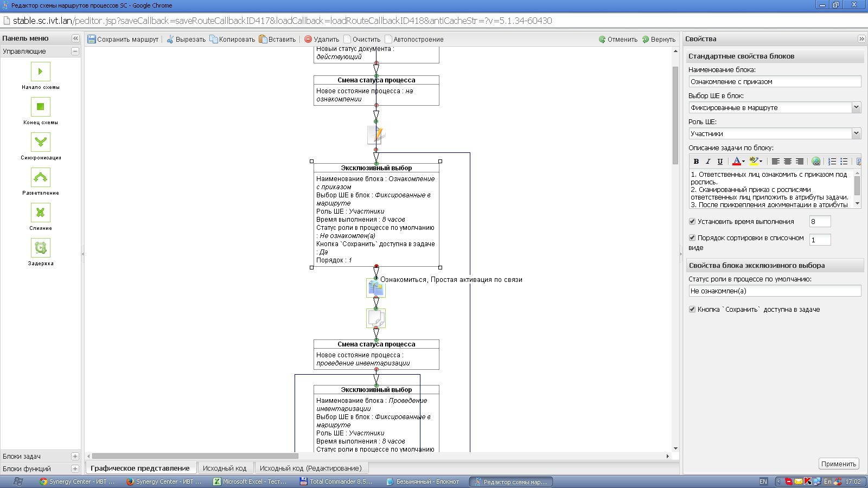Toggle Порядок сортировки в списочном виде checkbox
The height and width of the screenshot is (488, 868).
coord(692,237)
